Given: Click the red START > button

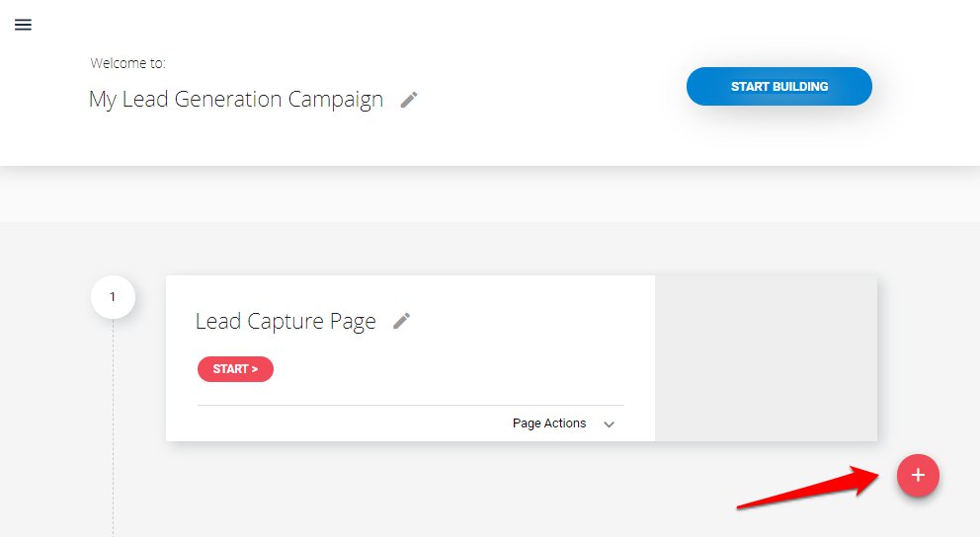Looking at the screenshot, I should click(236, 369).
